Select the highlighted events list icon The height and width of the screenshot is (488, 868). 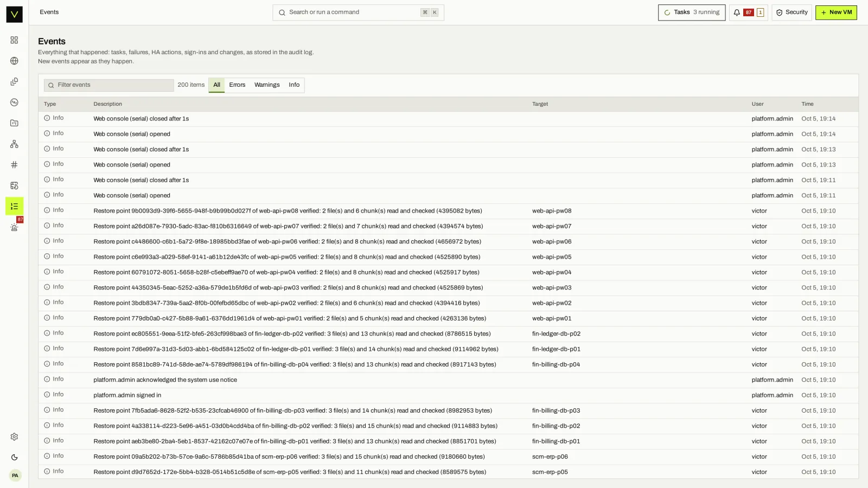coord(14,206)
